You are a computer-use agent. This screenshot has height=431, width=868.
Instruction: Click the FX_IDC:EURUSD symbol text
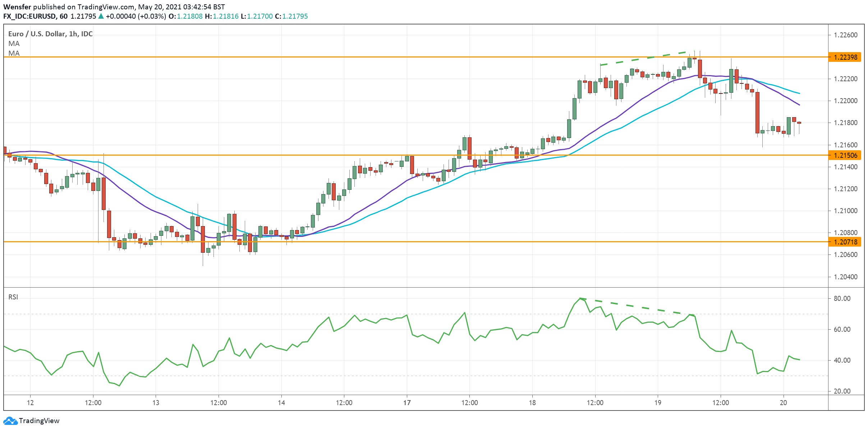[x=29, y=16]
